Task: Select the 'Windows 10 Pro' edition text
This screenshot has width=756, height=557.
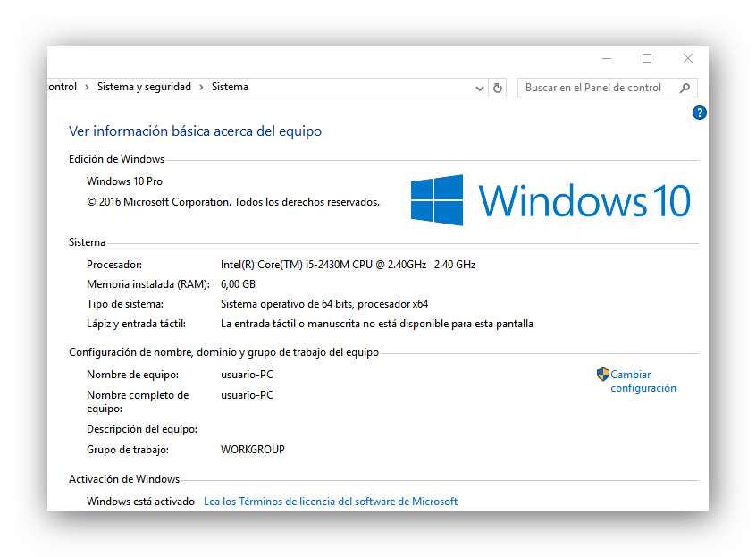Action: pyautogui.click(x=124, y=181)
